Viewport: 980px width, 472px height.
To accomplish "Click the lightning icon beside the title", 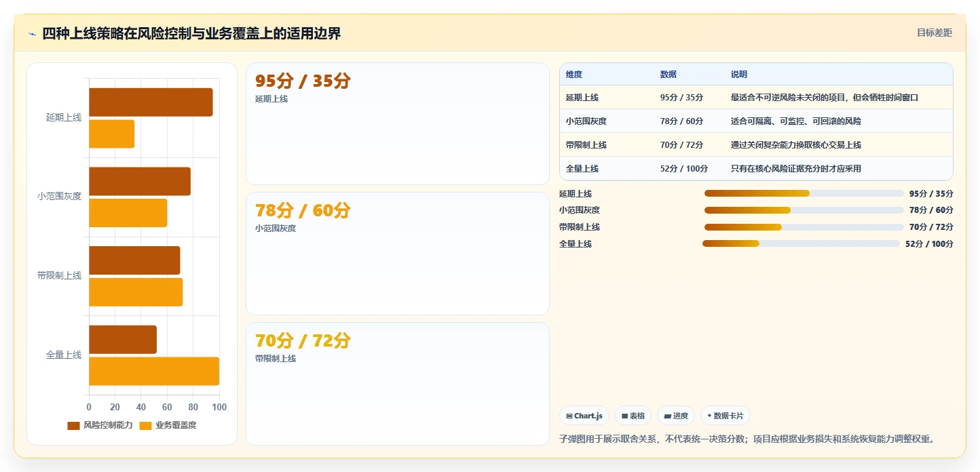I will click(x=32, y=34).
